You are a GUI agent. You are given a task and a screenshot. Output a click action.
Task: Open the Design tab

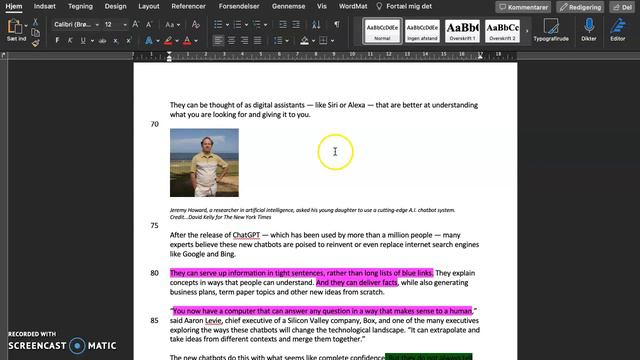[116, 6]
